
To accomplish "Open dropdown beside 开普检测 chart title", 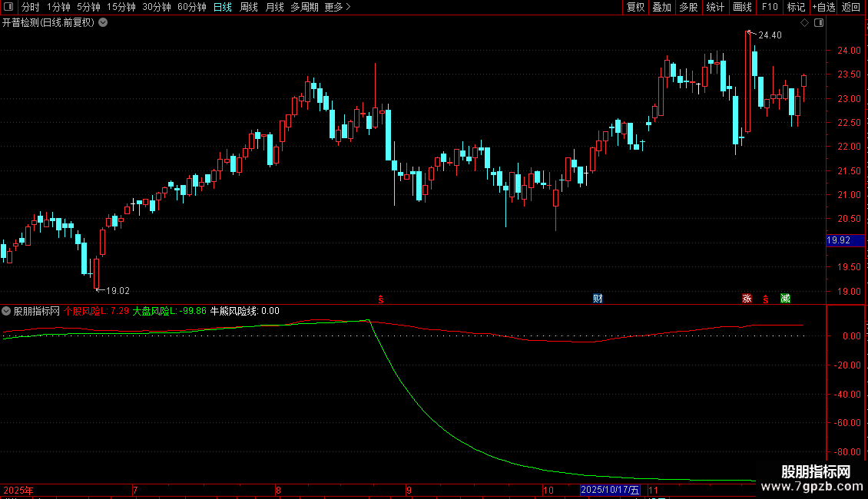I will tap(103, 23).
